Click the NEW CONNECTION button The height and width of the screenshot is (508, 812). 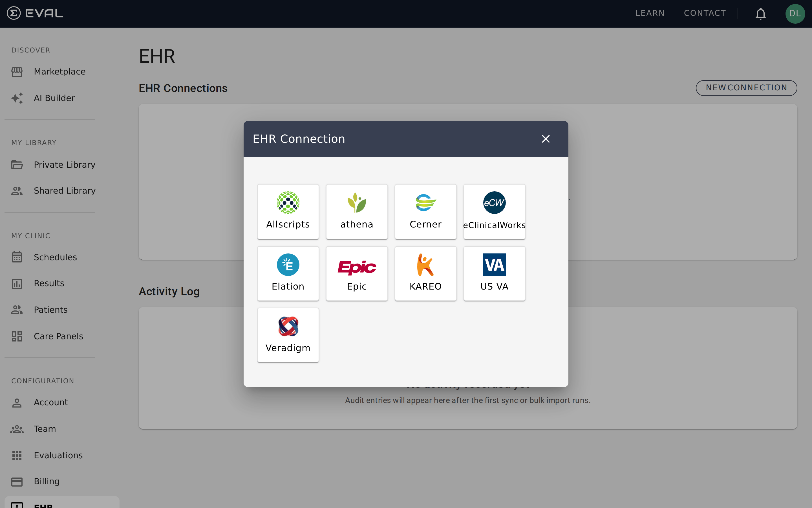coord(746,88)
